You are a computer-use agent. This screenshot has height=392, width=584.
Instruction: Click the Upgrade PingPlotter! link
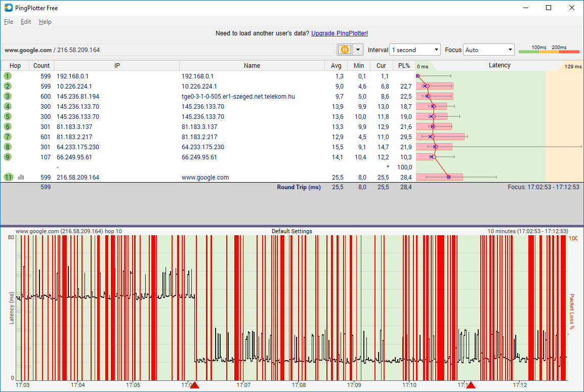point(340,33)
